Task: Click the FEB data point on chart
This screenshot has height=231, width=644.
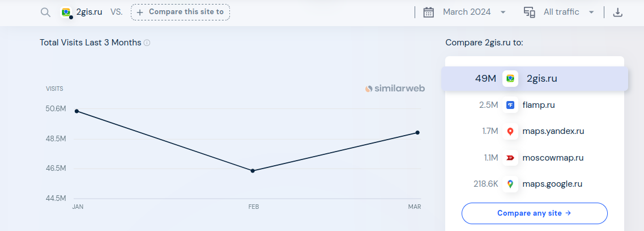Action: click(253, 171)
